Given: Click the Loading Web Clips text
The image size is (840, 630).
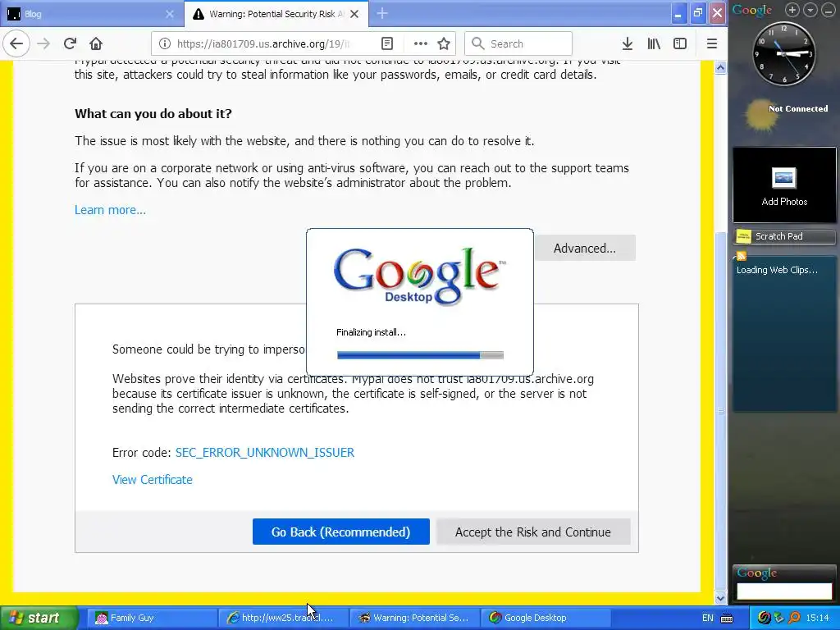Looking at the screenshot, I should (x=777, y=270).
